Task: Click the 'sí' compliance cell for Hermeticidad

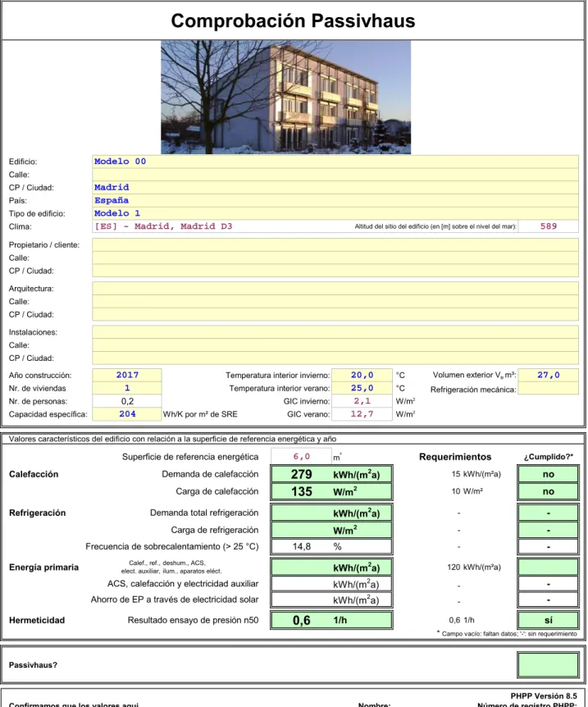Action: pos(549,620)
